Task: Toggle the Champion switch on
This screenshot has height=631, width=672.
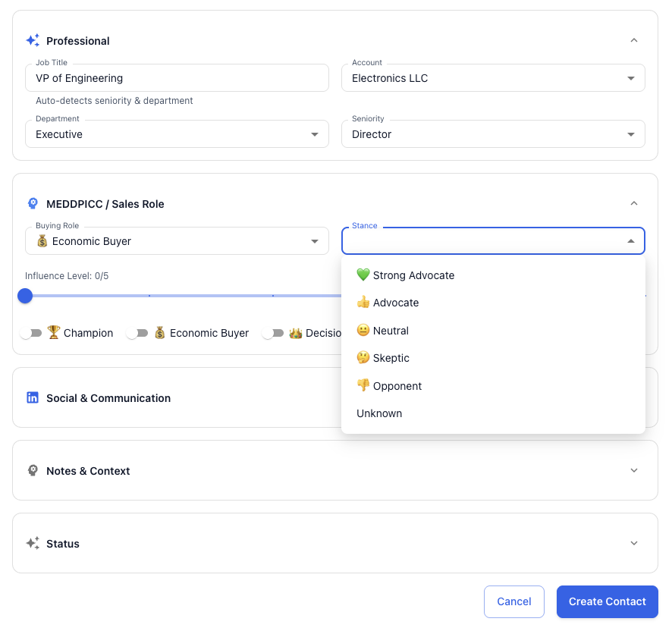Action: (x=31, y=333)
